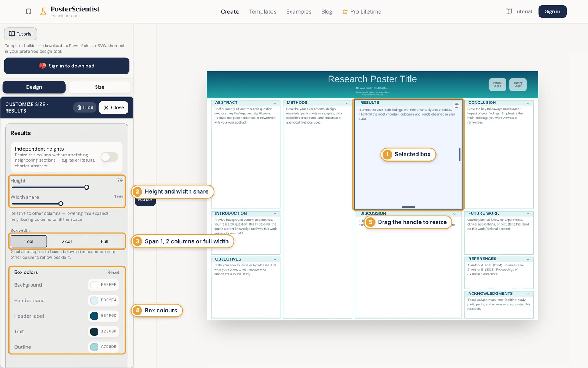This screenshot has height=368, width=588.
Task: Click the X icon in the Close button
Action: [106, 107]
